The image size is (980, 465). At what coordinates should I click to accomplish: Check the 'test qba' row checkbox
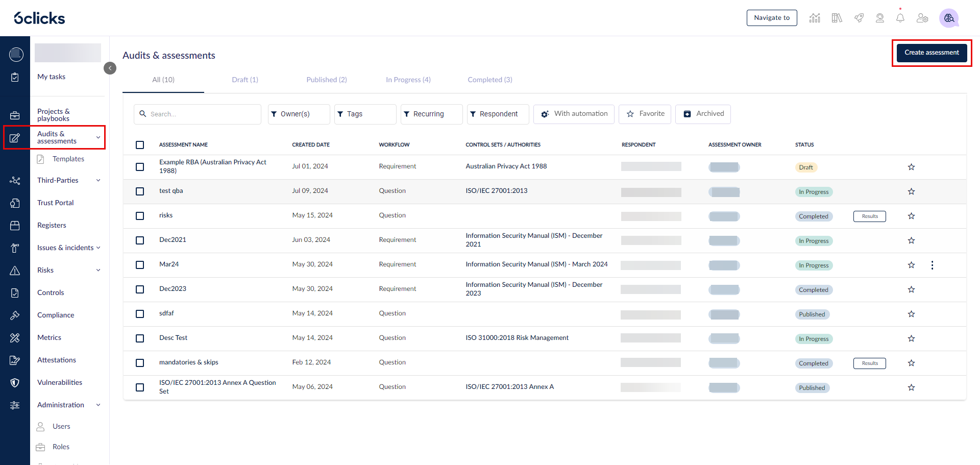click(x=140, y=191)
